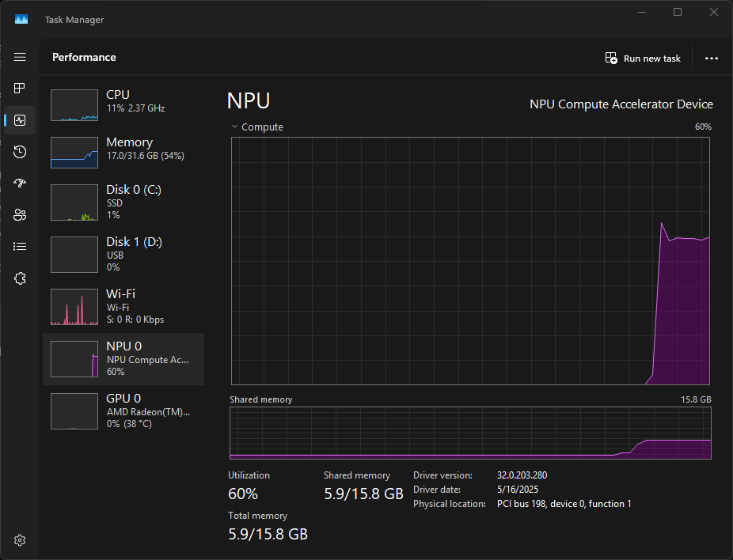Select the NPU 0 performance item

[123, 359]
